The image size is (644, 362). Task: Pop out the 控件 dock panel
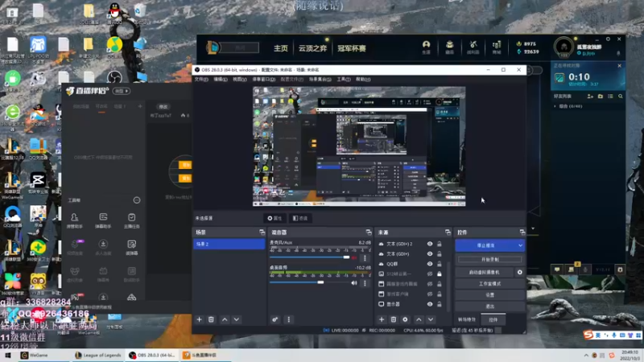pos(522,232)
